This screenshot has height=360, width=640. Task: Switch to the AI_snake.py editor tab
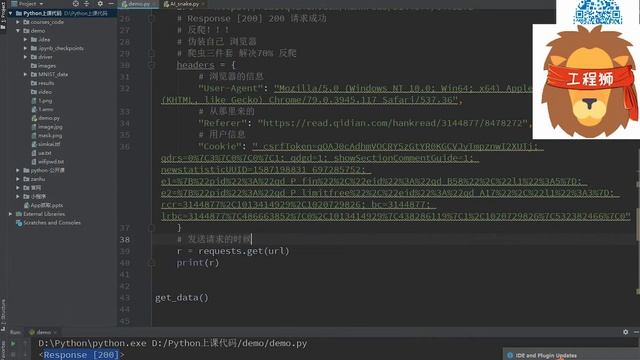pyautogui.click(x=184, y=4)
